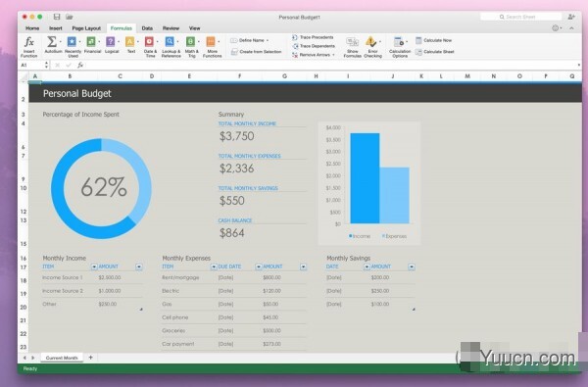Click Define Name
Viewport: 588px width, 387px height.
[250, 40]
